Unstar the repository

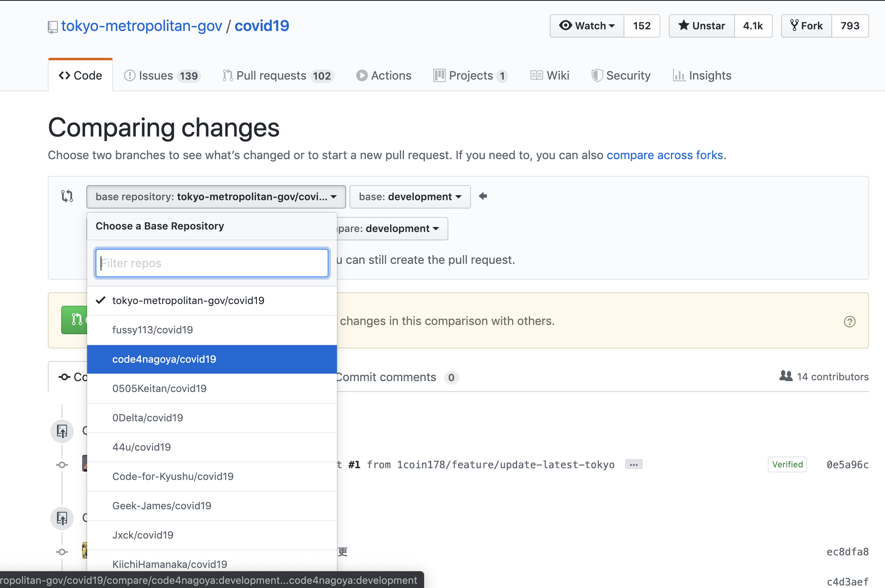pyautogui.click(x=702, y=26)
